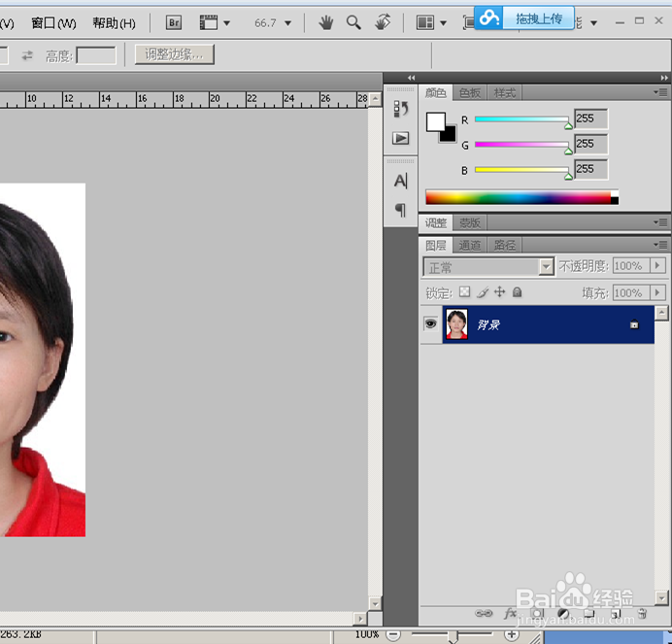Expand the Arrange Documents dropdown arrow
The width and height of the screenshot is (672, 644).
(x=444, y=23)
